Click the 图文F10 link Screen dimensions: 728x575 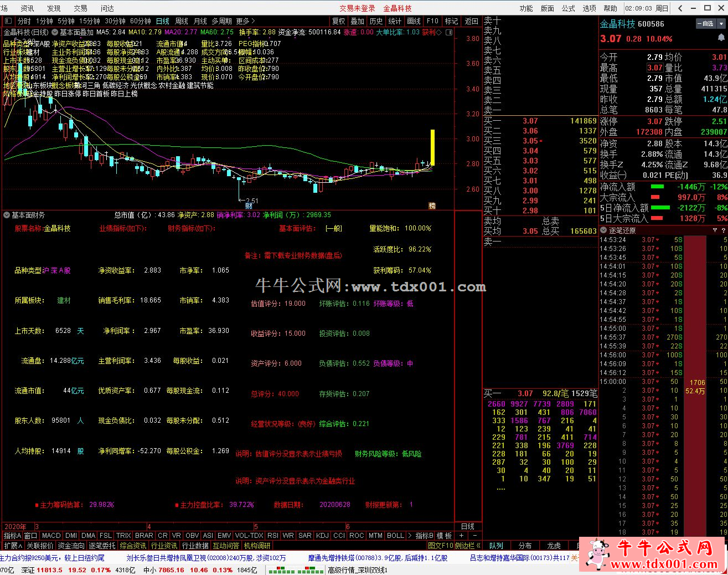[x=441, y=546]
